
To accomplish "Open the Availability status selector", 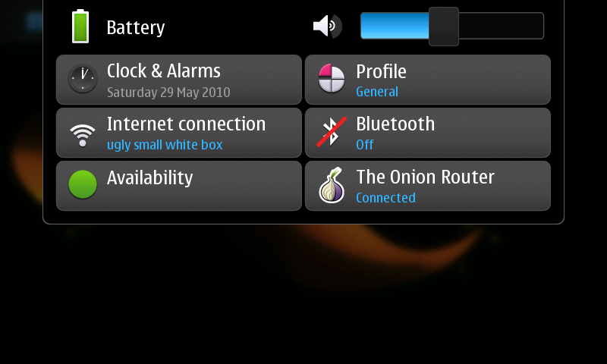I will (179, 186).
